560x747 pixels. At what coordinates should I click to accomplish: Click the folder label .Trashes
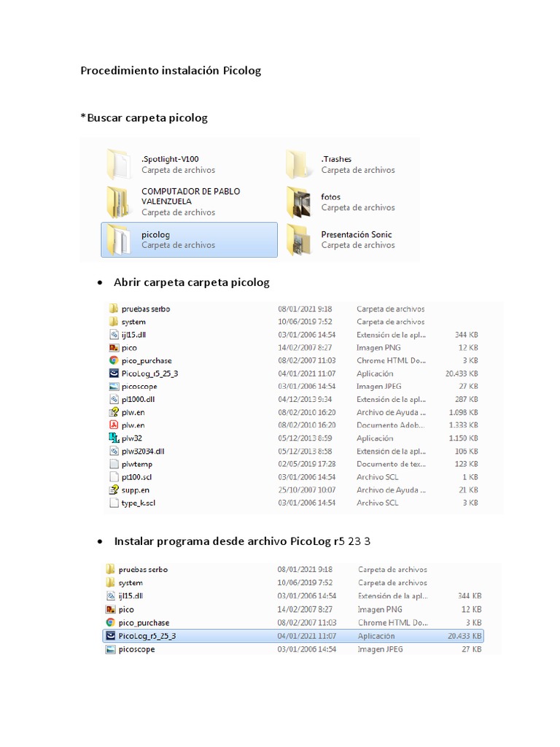click(336, 159)
